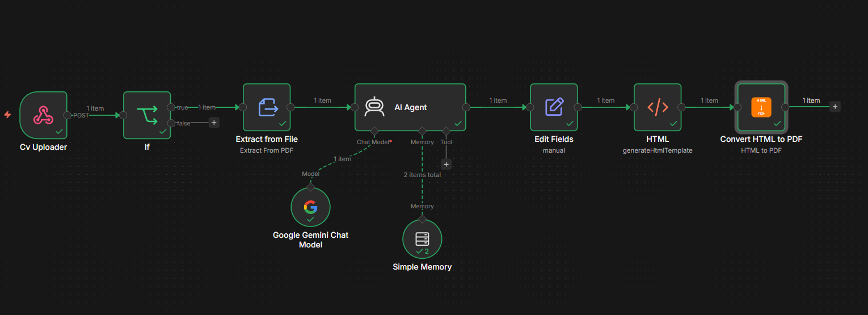The width and height of the screenshot is (868, 315).
Task: Click the generateHtmlTemplate subtitle
Action: [658, 150]
